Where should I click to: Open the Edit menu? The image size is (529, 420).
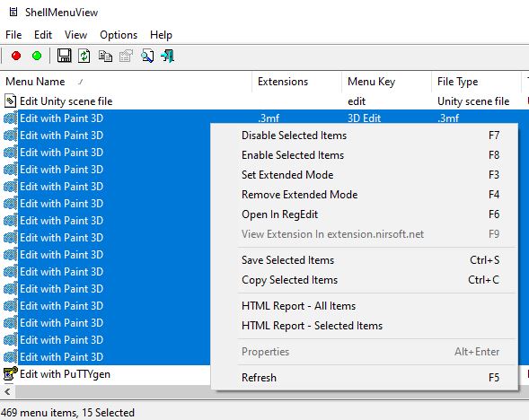click(x=43, y=35)
